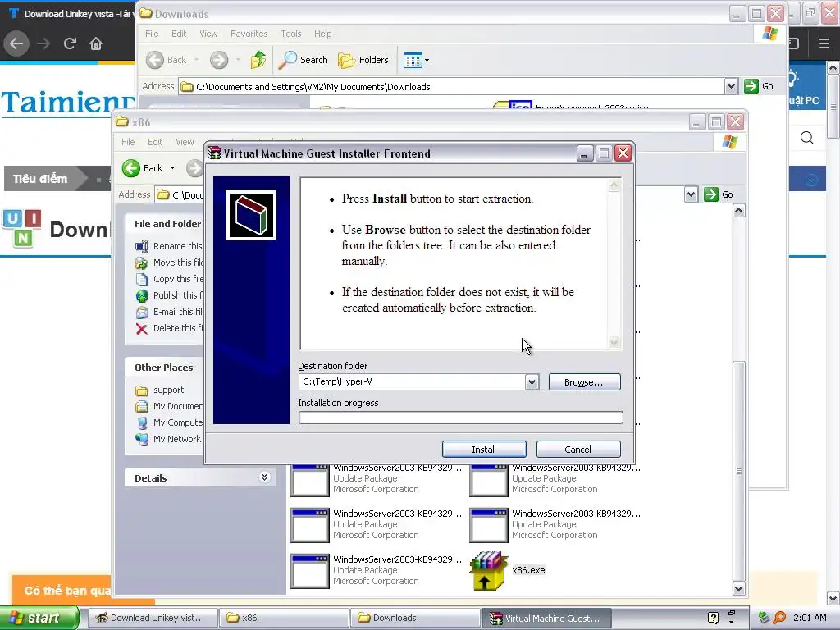840x630 pixels.
Task: Click the 2:01 AM tray clock
Action: coord(810,618)
